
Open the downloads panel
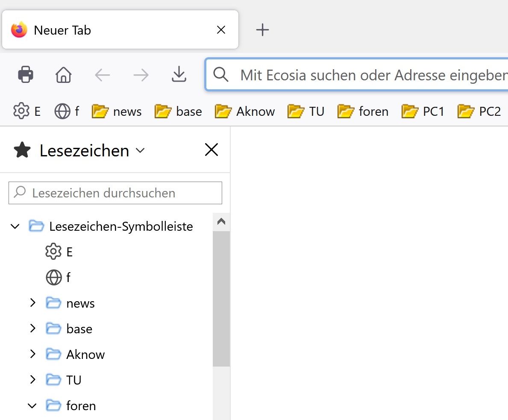[x=179, y=75]
